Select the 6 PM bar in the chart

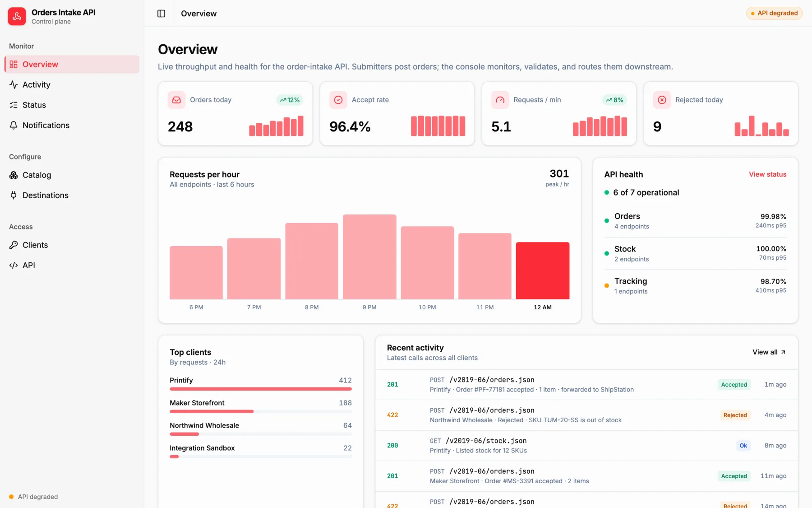[196, 272]
